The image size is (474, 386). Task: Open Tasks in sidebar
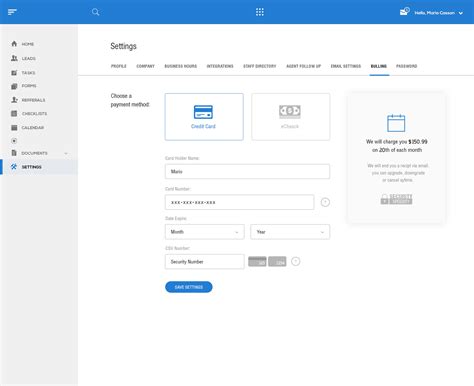tap(28, 73)
